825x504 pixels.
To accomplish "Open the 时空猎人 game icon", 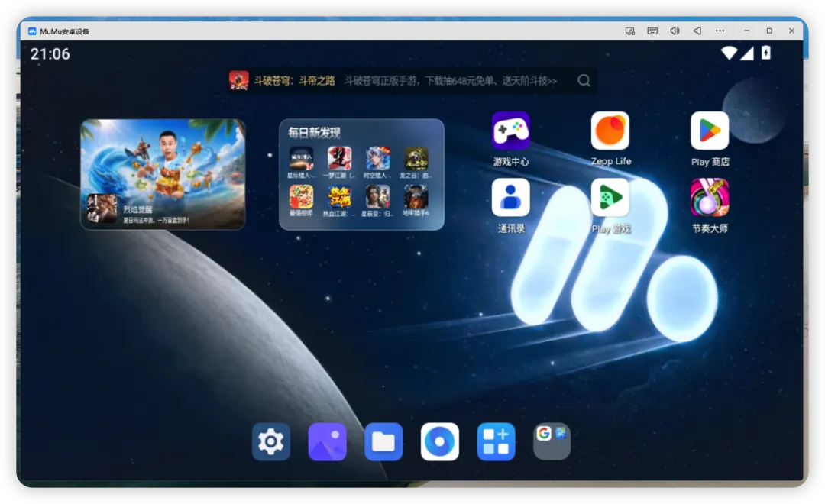I will [378, 158].
